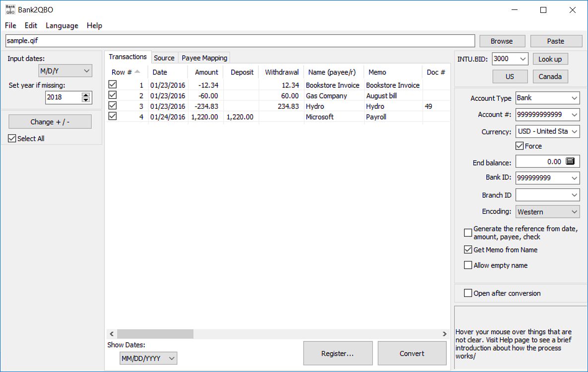Screen dimensions: 588x372
Task: Open the Language menu
Action: click(x=62, y=25)
